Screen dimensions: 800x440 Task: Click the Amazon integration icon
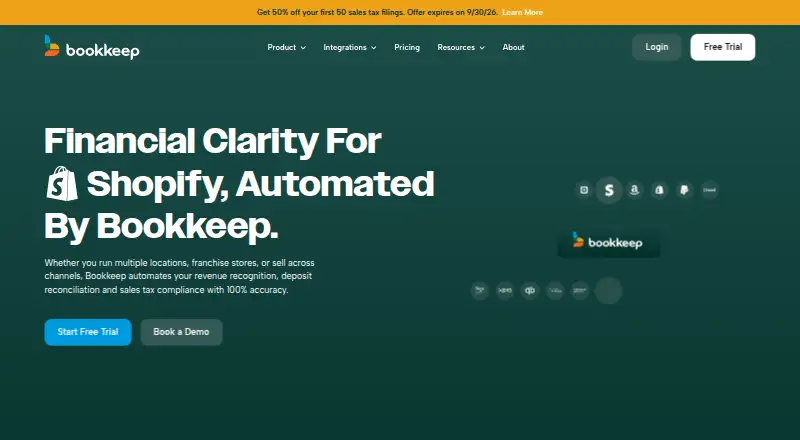[634, 190]
